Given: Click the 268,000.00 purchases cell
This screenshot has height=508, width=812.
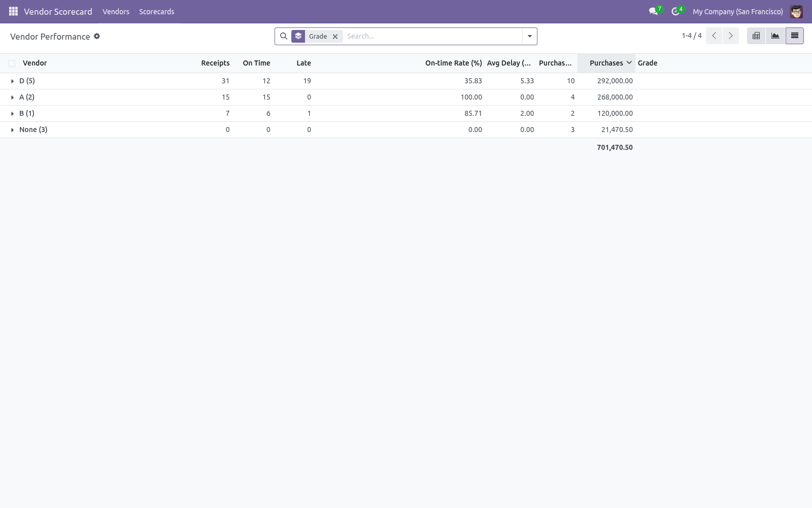Looking at the screenshot, I should pyautogui.click(x=615, y=97).
